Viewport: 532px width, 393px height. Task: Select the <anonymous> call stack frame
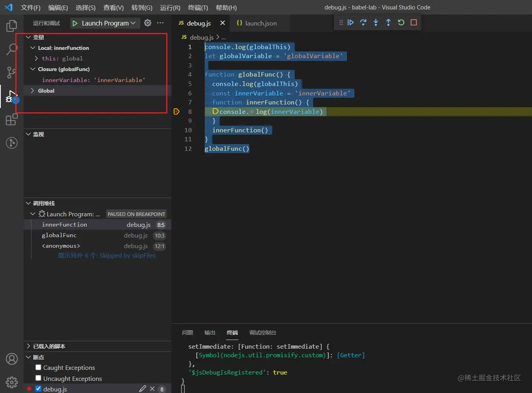pyautogui.click(x=97, y=246)
